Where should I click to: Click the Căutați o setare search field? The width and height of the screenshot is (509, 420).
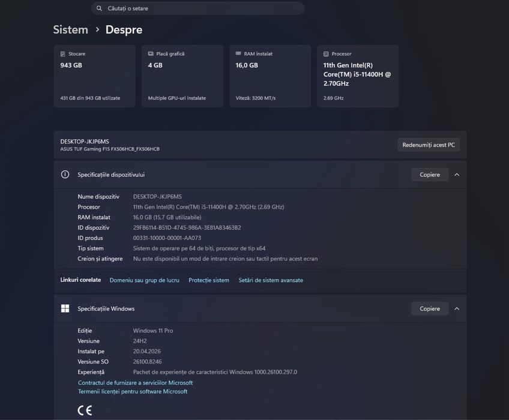[x=197, y=8]
